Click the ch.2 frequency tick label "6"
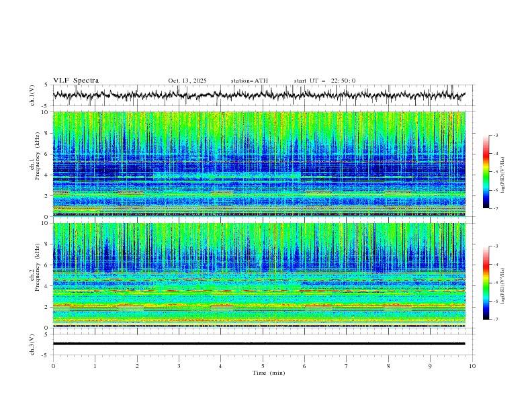The width and height of the screenshot is (532, 411). pos(47,265)
